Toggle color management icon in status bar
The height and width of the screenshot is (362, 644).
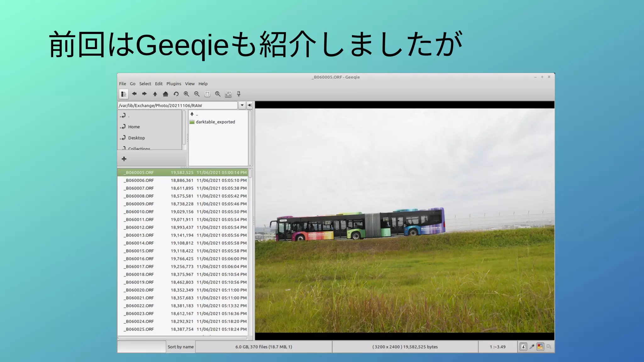coord(540,347)
